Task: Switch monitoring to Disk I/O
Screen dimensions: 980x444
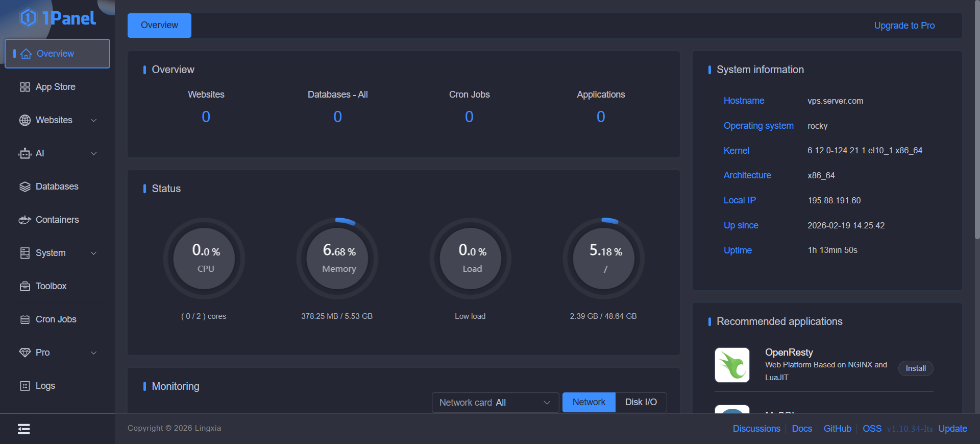Action: pyautogui.click(x=641, y=402)
